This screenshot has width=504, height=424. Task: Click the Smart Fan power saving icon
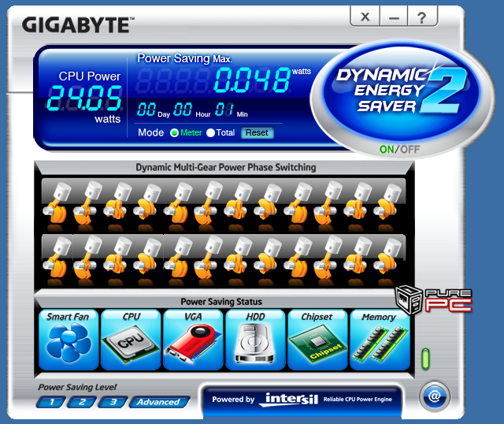69,340
